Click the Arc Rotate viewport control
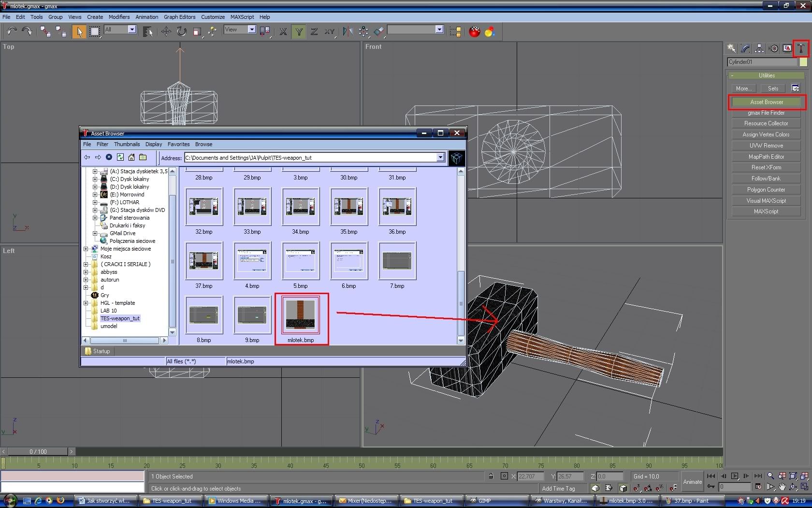This screenshot has height=508, width=812. point(793,487)
